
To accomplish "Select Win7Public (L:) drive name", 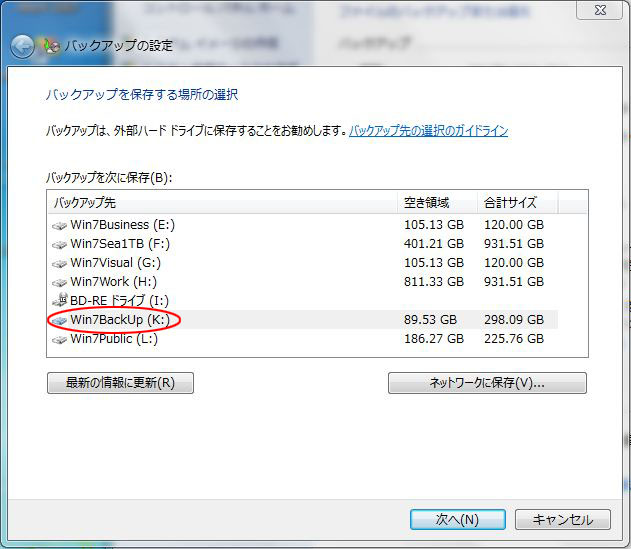I will point(114,338).
